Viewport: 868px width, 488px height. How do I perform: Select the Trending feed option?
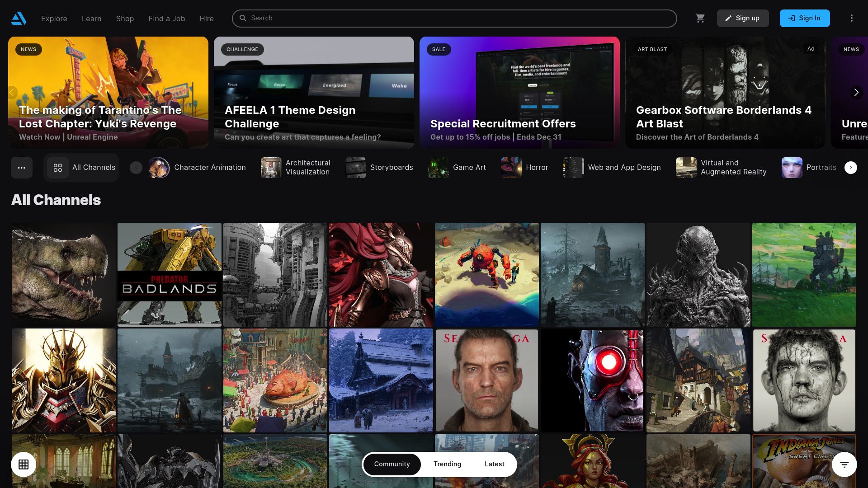tap(447, 464)
